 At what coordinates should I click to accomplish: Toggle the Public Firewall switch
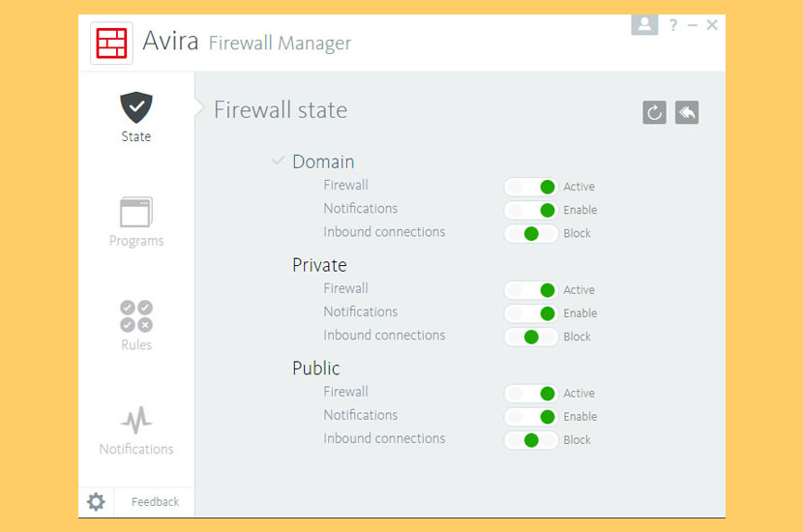coord(531,394)
